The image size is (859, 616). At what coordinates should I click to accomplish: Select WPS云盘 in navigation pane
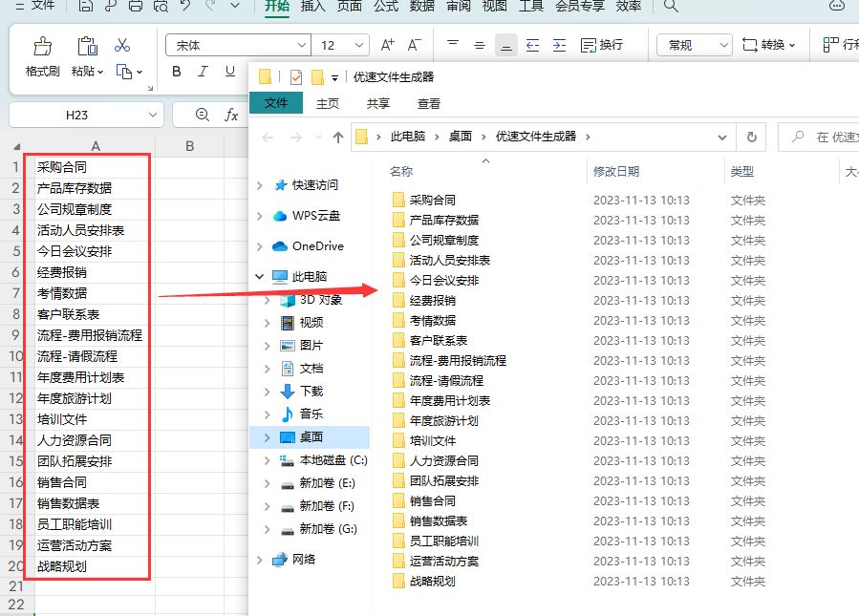point(315,216)
